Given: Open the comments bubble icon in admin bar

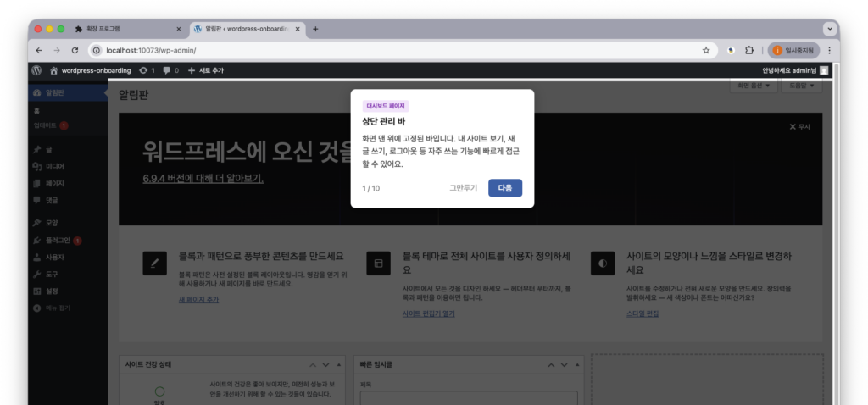Looking at the screenshot, I should [170, 70].
